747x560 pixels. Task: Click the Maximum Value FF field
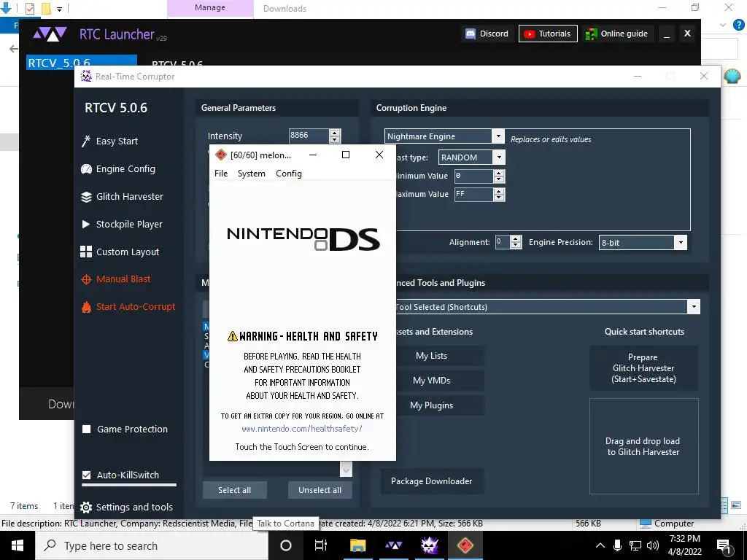point(473,194)
